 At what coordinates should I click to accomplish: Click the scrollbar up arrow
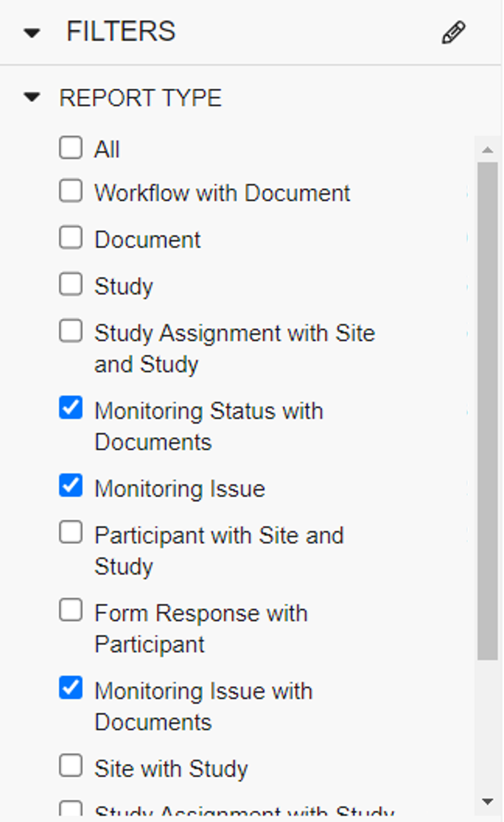pyautogui.click(x=487, y=150)
